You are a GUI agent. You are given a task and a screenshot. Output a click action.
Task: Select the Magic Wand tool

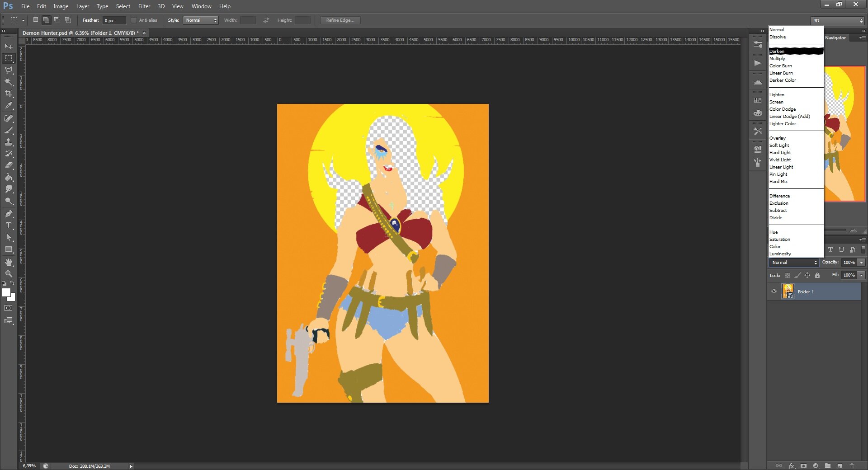[9, 82]
